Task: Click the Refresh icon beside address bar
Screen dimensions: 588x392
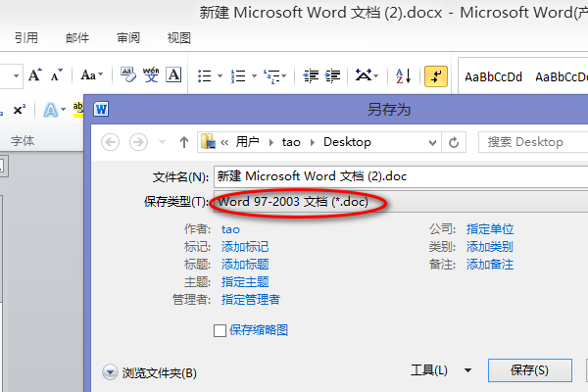Action: pos(454,142)
